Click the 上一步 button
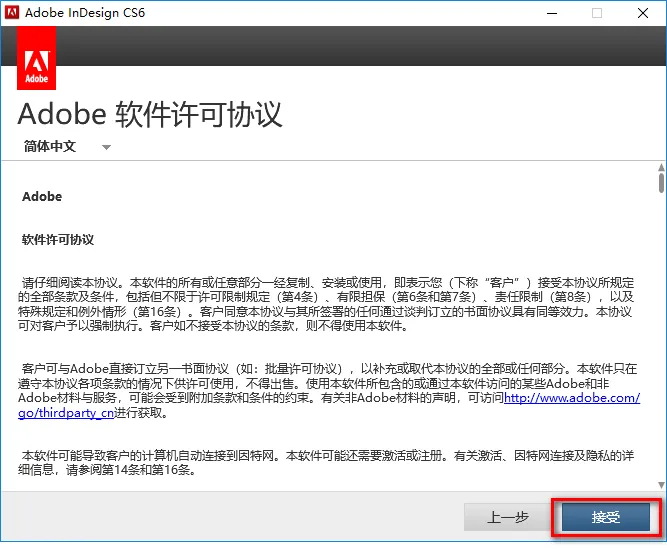This screenshot has height=557, width=667. pyautogui.click(x=508, y=517)
